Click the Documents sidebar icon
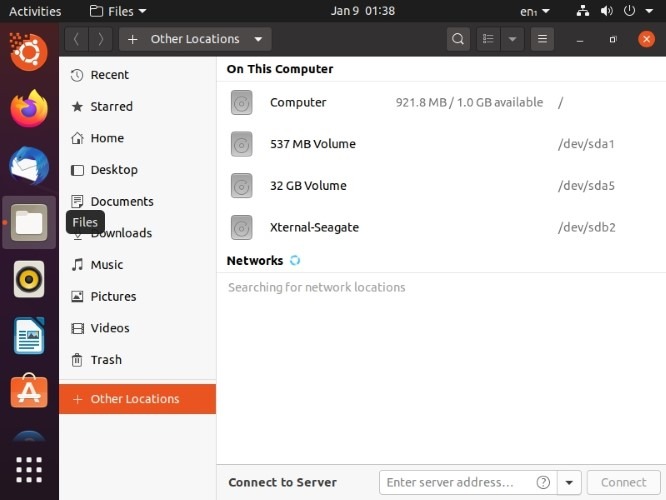Viewport: 666px width, 500px height. point(77,201)
